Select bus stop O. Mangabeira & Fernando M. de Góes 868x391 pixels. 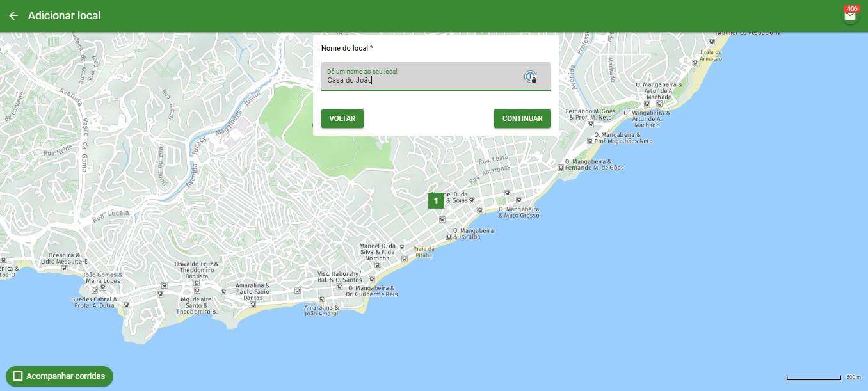coord(561,167)
